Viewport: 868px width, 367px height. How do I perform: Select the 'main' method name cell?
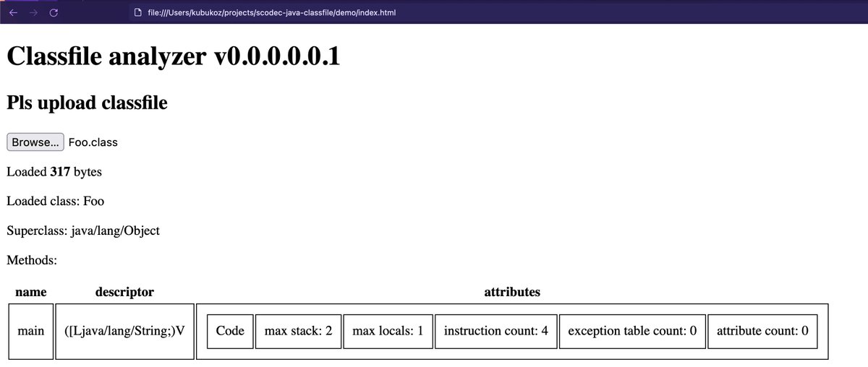pos(31,331)
